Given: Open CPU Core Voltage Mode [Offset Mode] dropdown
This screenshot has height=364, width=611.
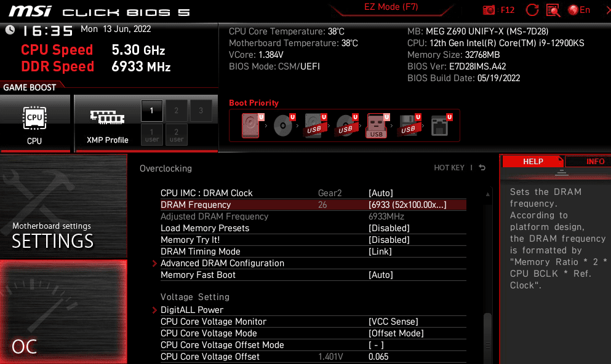Looking at the screenshot, I should [x=396, y=333].
